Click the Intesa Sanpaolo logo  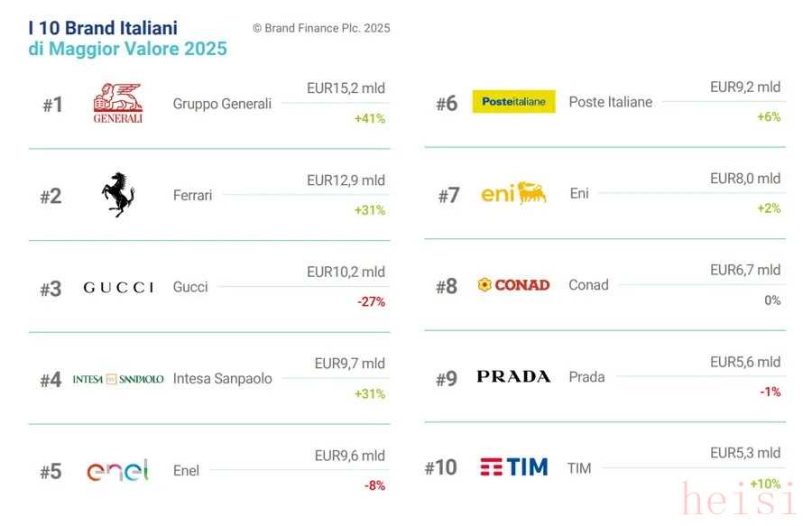pyautogui.click(x=118, y=379)
